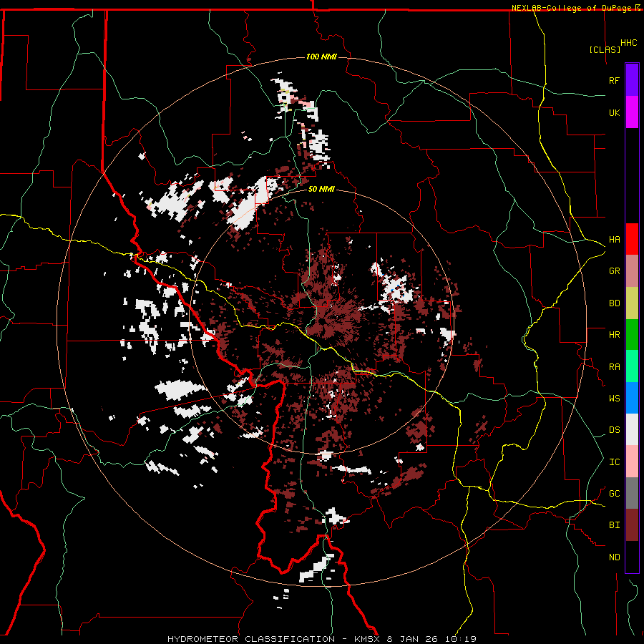Click the Hydrometeor Classification KMSX caption
The image size is (644, 644).
[x=322, y=639]
